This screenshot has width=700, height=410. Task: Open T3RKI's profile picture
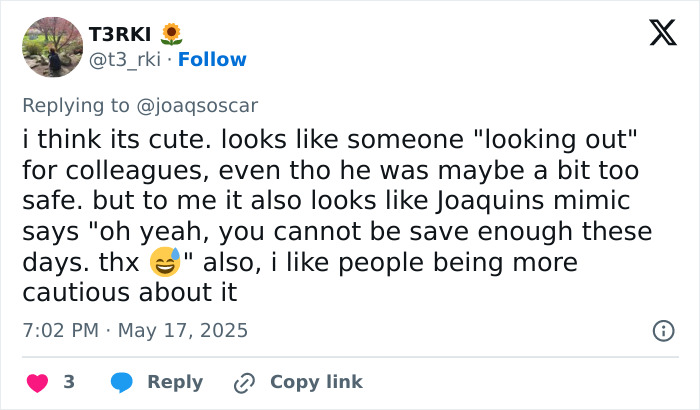click(x=52, y=47)
